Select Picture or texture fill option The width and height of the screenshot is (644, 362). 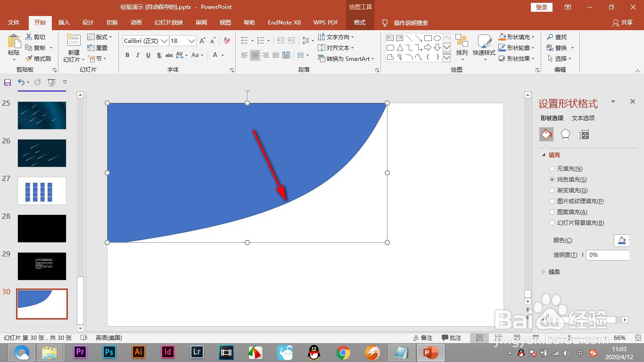point(552,201)
